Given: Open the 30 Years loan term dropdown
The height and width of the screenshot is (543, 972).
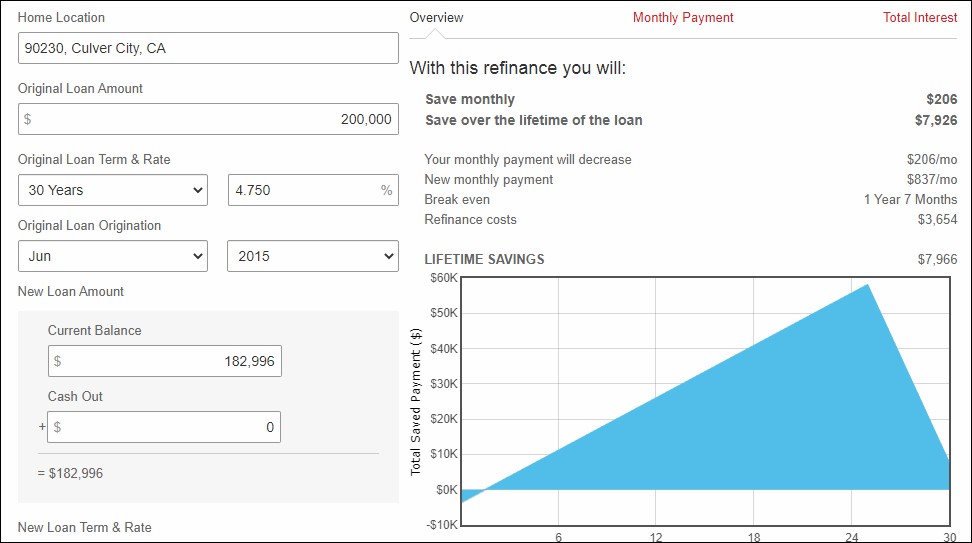Looking at the screenshot, I should point(113,190).
